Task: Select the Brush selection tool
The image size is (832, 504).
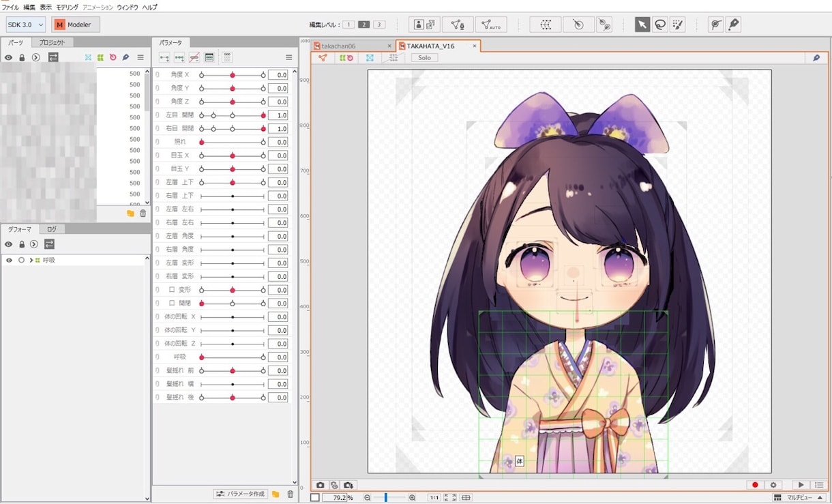Action: 677,25
